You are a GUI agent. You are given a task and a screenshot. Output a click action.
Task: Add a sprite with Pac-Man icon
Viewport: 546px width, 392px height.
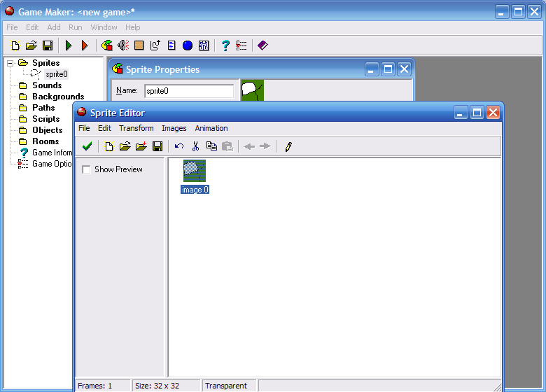[x=107, y=45]
